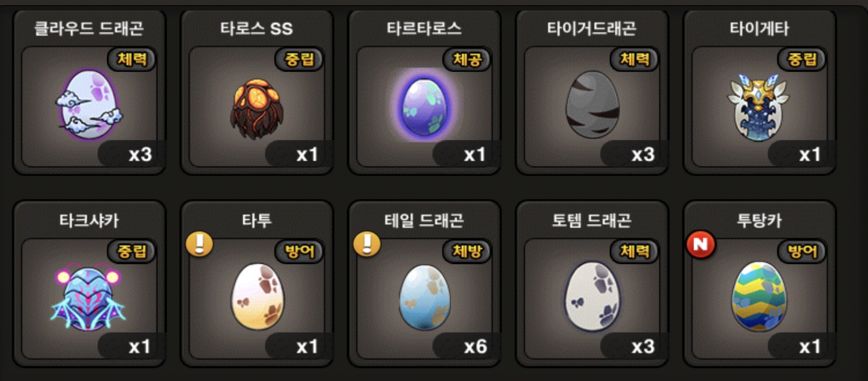Click the yellow exclamation badge on 타투
Viewport: 868px width, 381px height.
click(199, 244)
